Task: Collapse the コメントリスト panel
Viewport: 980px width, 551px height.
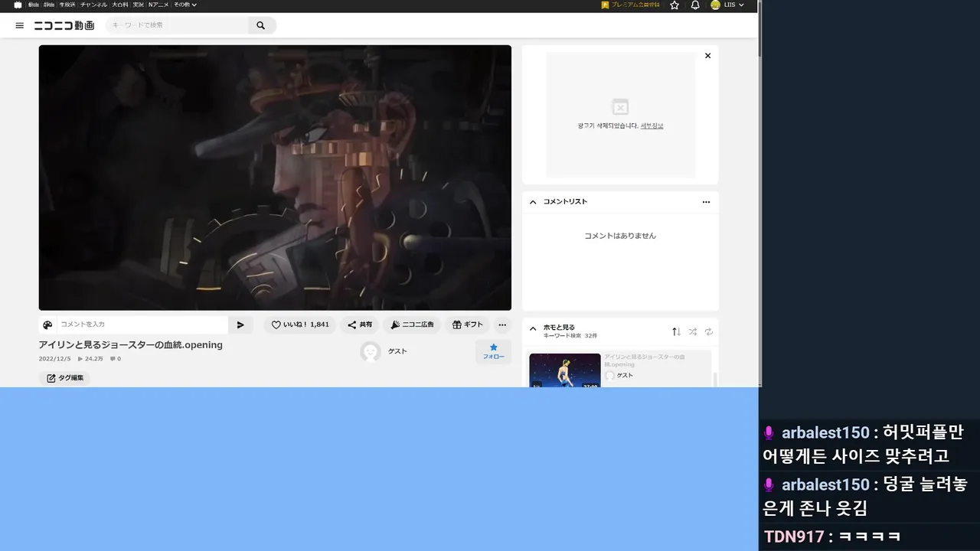Action: click(x=533, y=202)
